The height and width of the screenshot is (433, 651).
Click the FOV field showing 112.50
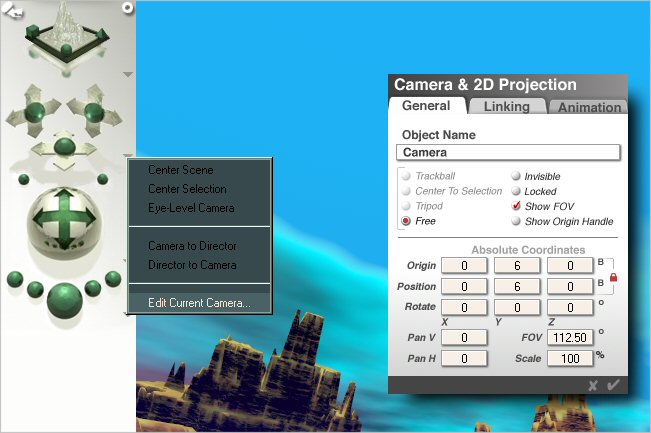coord(570,338)
